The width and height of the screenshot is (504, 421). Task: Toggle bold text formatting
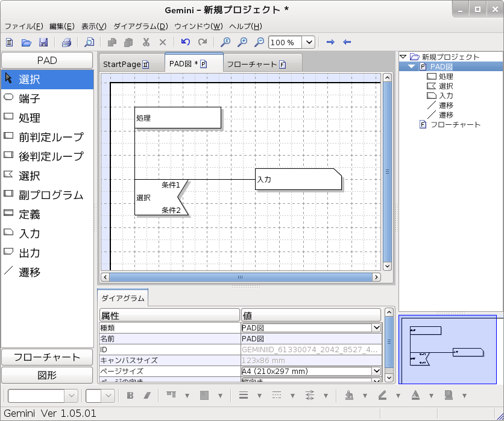tap(130, 395)
